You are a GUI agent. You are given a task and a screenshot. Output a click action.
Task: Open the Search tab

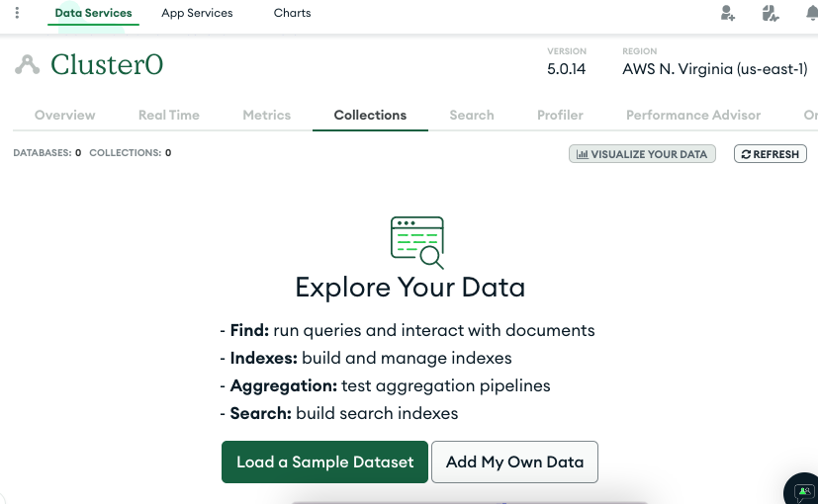tap(472, 116)
